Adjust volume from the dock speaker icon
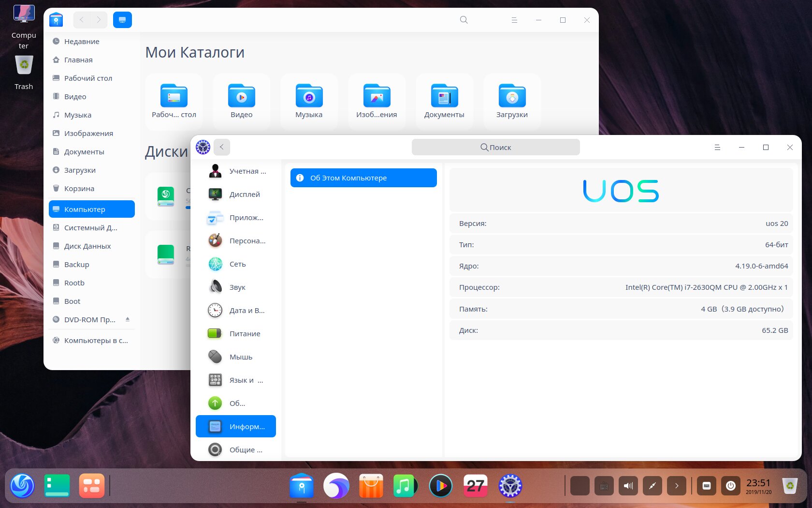 (628, 486)
